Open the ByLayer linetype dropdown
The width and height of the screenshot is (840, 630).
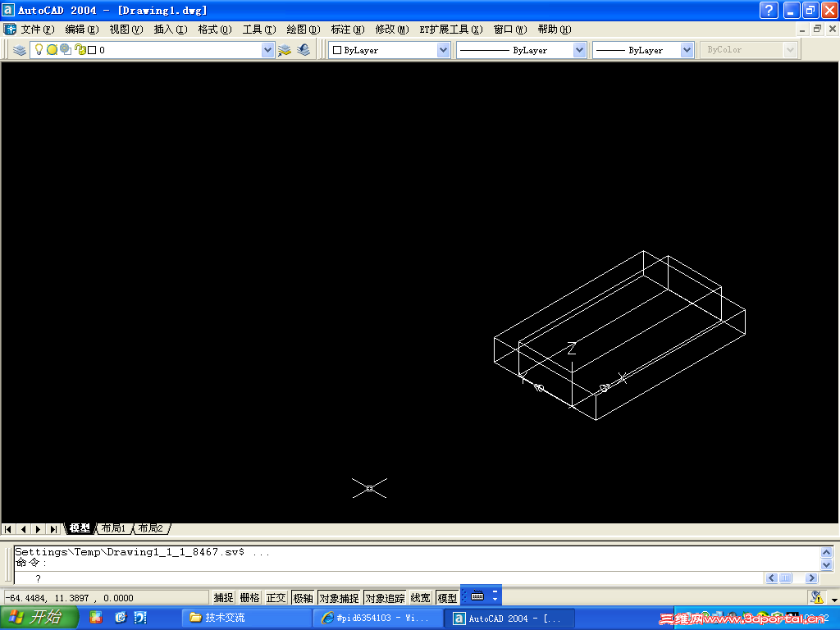[x=579, y=50]
